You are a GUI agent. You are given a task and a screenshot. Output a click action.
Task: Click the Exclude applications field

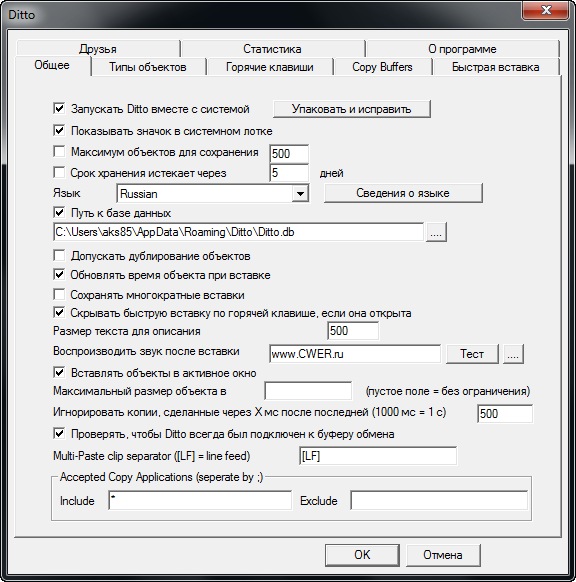(439, 500)
